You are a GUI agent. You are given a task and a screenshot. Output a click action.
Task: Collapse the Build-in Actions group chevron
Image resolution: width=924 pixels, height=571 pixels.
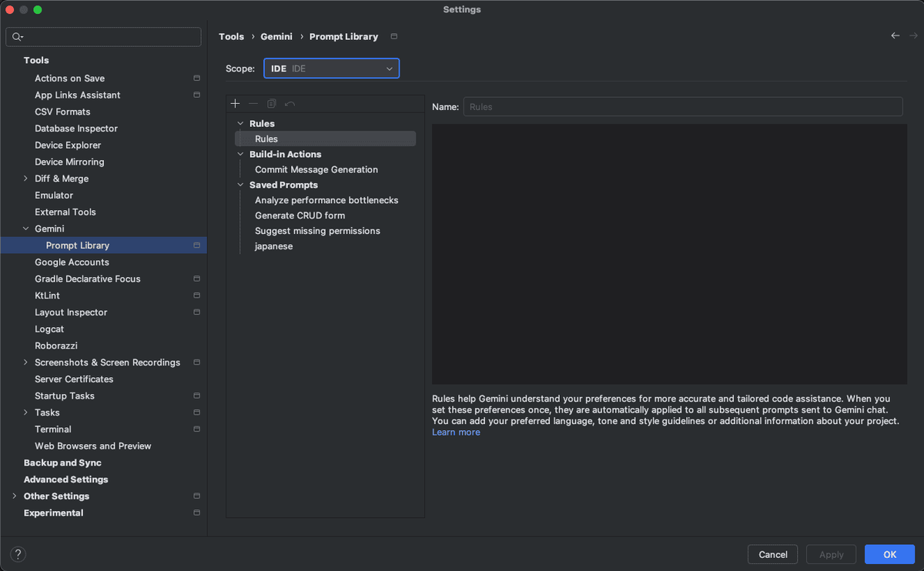click(240, 154)
